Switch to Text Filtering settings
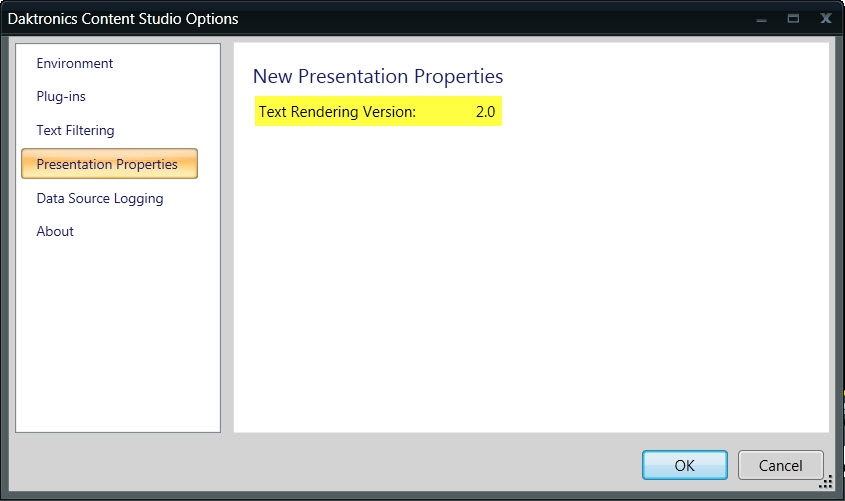The width and height of the screenshot is (845, 501). pos(75,130)
